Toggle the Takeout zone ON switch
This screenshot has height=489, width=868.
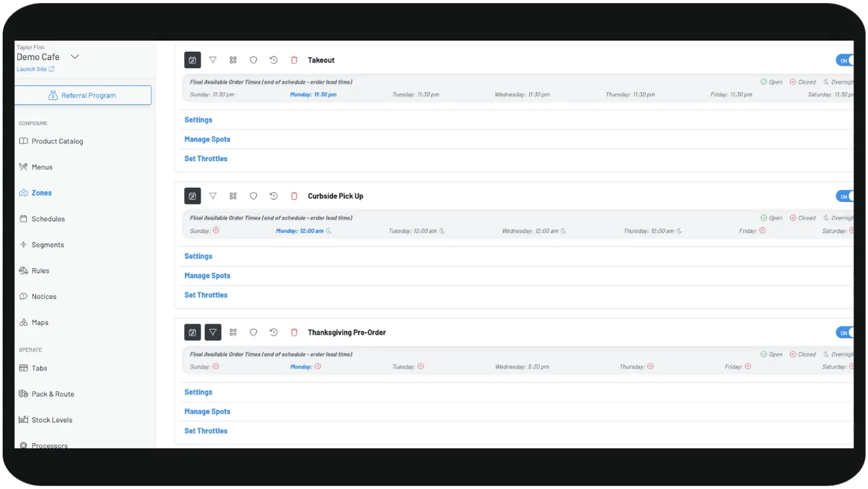[x=844, y=60]
